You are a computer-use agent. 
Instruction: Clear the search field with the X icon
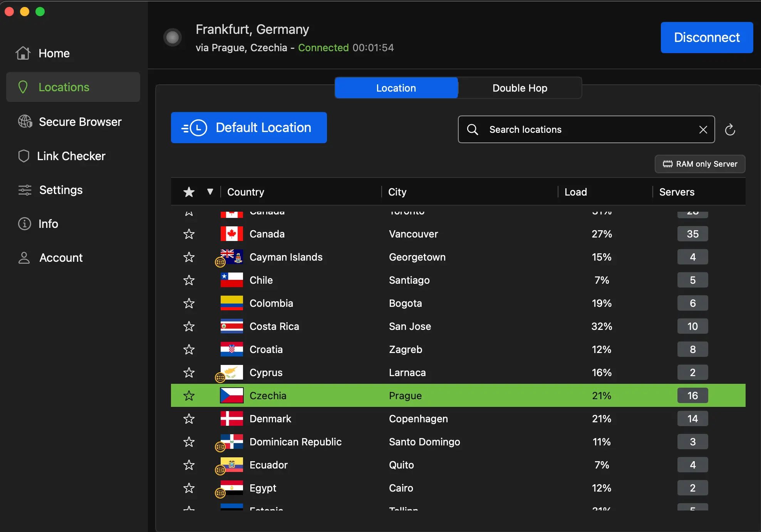pyautogui.click(x=703, y=129)
